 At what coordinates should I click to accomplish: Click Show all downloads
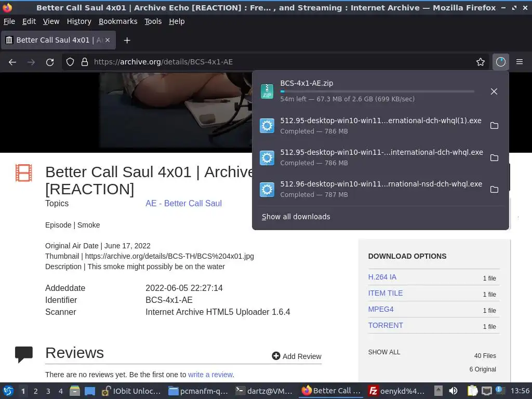point(296,217)
